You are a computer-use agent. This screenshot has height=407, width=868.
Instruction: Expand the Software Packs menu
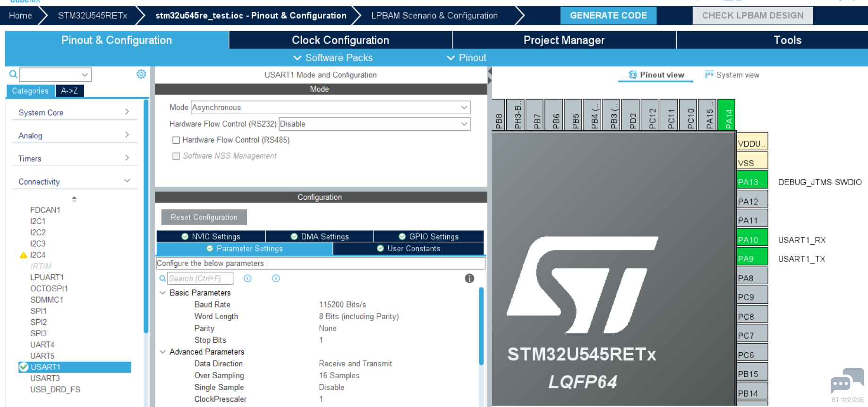[x=333, y=58]
